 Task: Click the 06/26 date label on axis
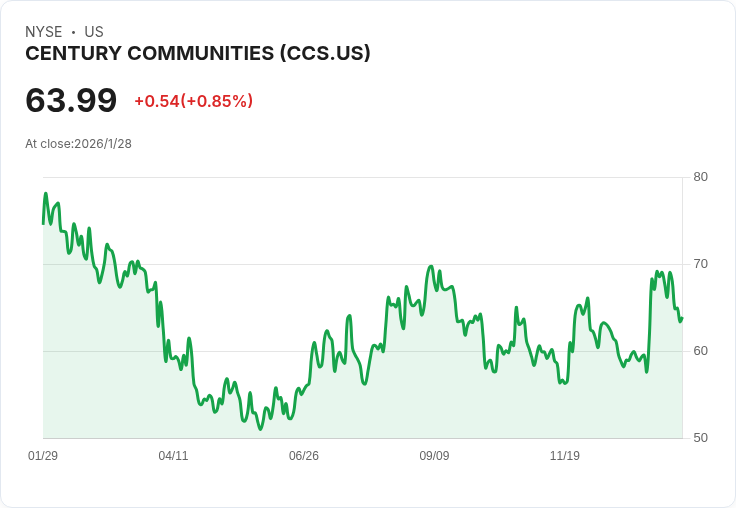(304, 455)
